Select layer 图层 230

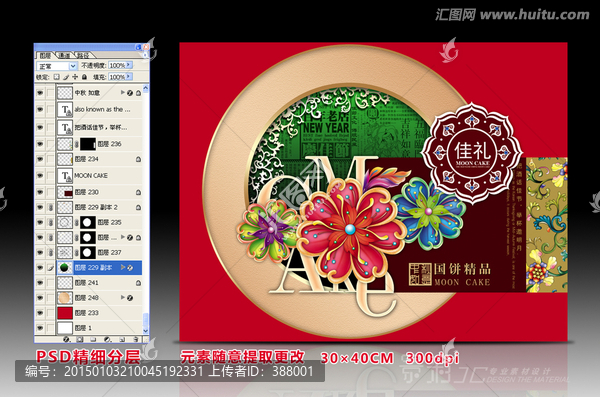pos(99,192)
